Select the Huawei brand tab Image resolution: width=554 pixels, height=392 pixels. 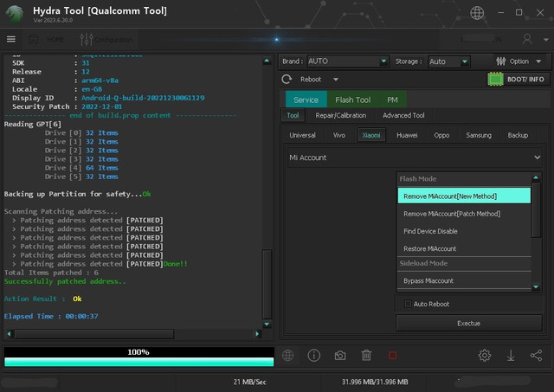[x=407, y=135]
